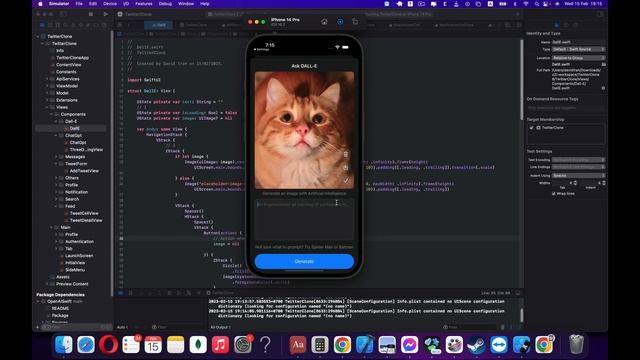This screenshot has height=360, width=640.
Task: Open the Window menu
Action: tap(186, 4)
